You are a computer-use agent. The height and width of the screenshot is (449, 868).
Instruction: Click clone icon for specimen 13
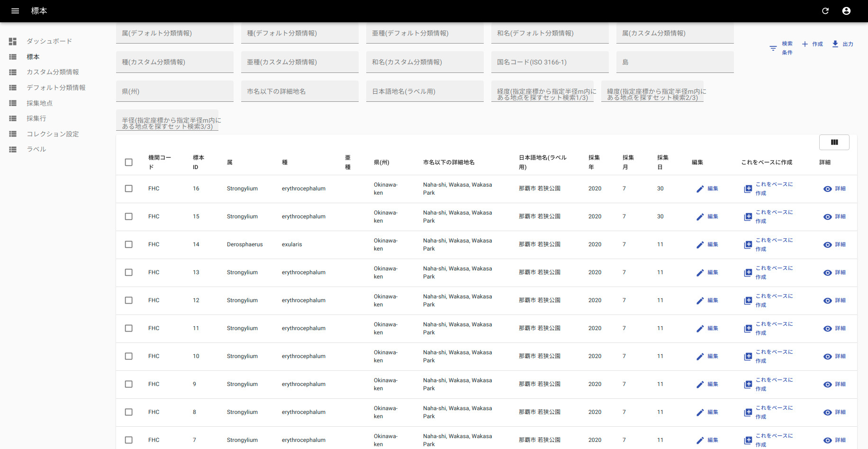point(748,273)
